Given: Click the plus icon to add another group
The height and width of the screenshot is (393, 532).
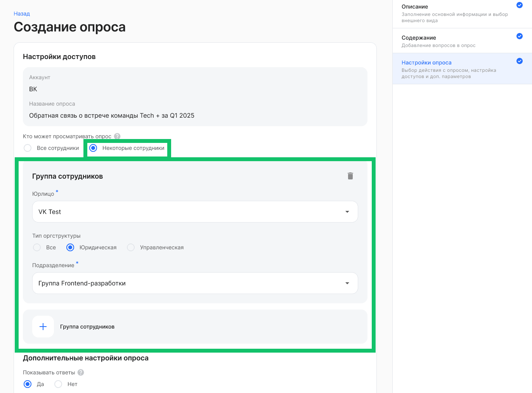Looking at the screenshot, I should click(x=43, y=327).
